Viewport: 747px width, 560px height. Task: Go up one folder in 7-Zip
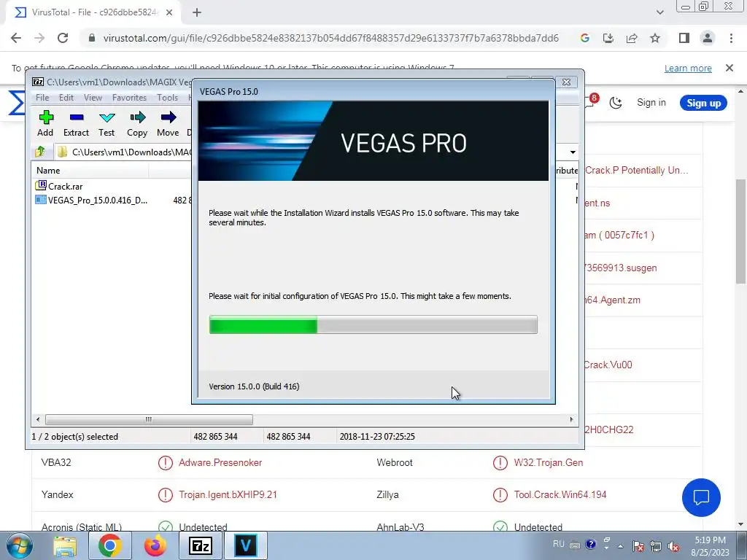(40, 152)
